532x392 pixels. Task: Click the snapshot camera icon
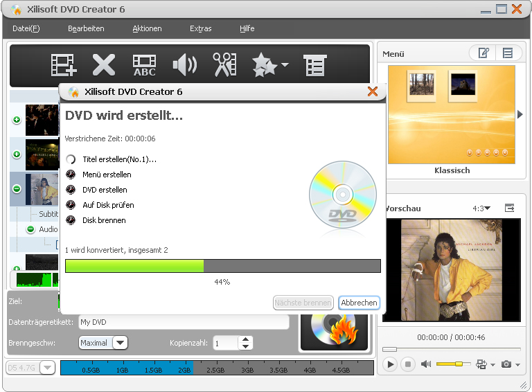click(506, 364)
